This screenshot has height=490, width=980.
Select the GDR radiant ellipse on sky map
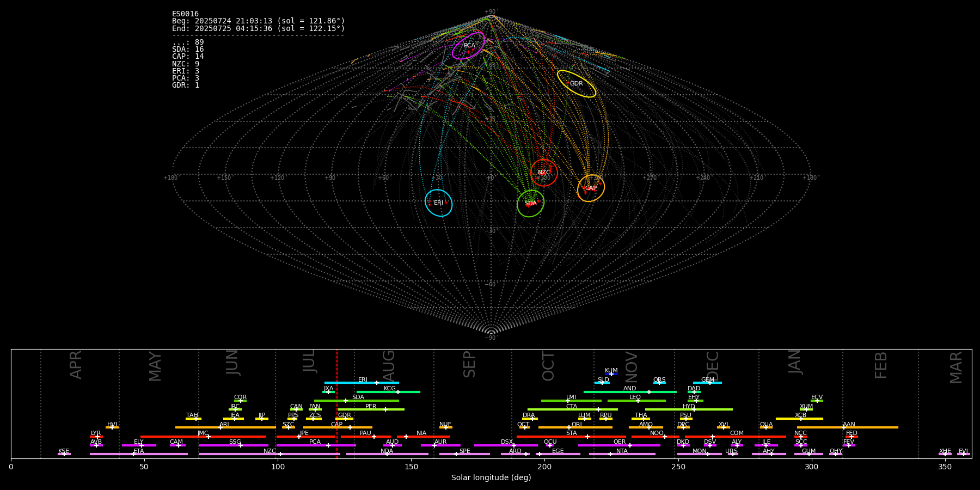576,84
